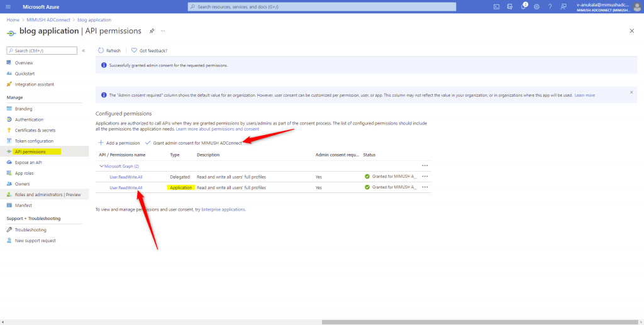Open the Azure portal hamburger menu
Viewport: 644px width, 325px height.
tap(8, 6)
